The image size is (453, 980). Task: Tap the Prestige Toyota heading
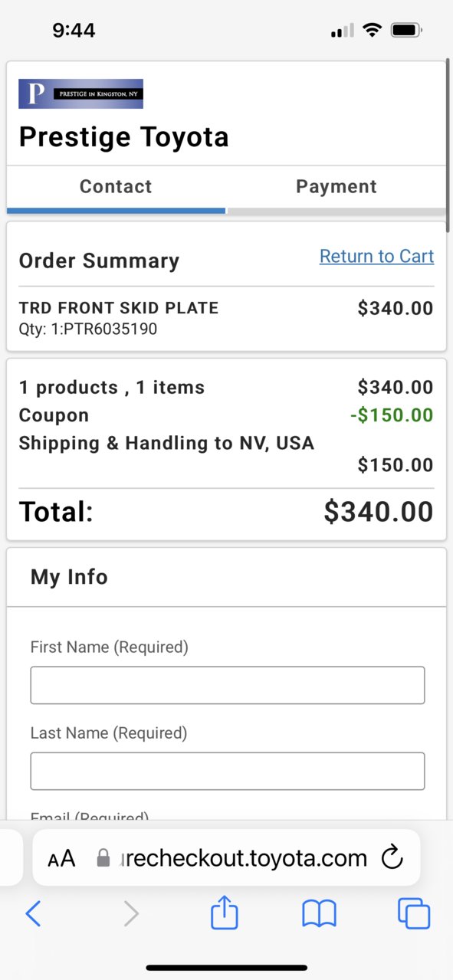(123, 137)
